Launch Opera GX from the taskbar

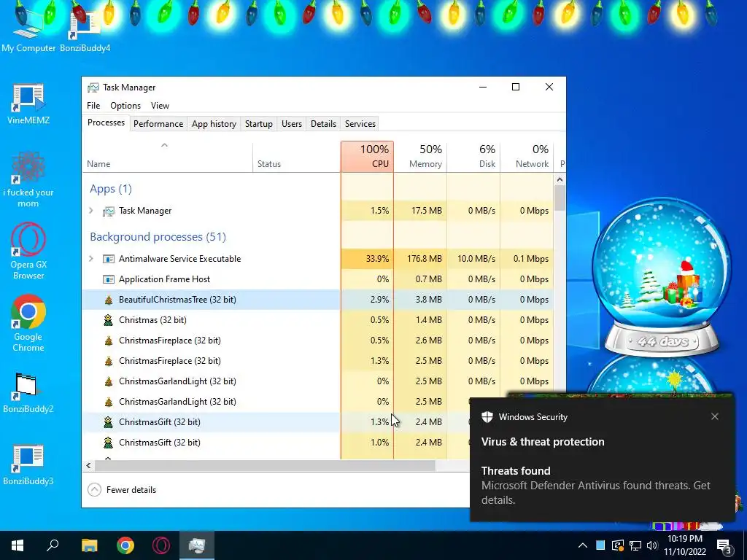[x=161, y=545]
